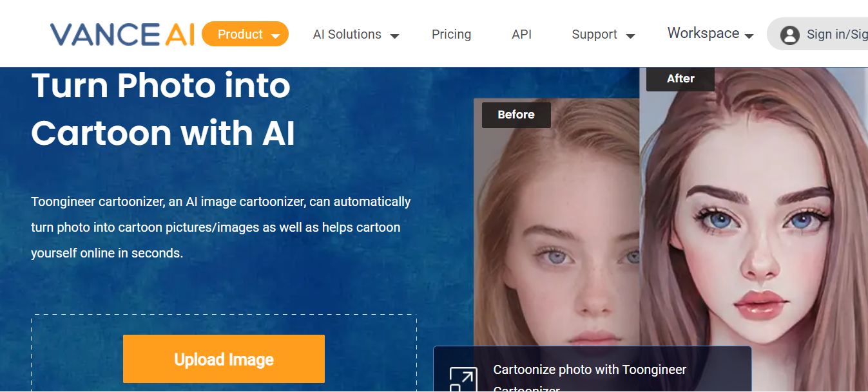The width and height of the screenshot is (868, 392).
Task: Click the VanceAI logo
Action: [122, 34]
